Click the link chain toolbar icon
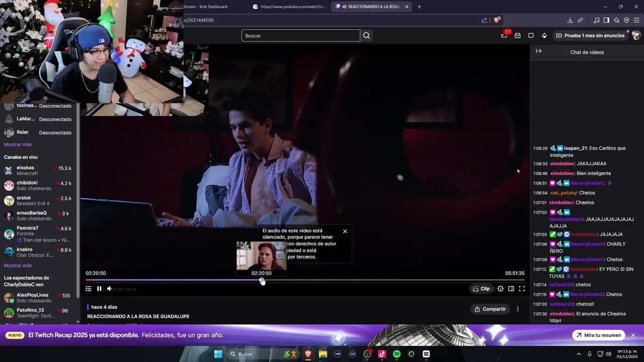 pyautogui.click(x=580, y=20)
